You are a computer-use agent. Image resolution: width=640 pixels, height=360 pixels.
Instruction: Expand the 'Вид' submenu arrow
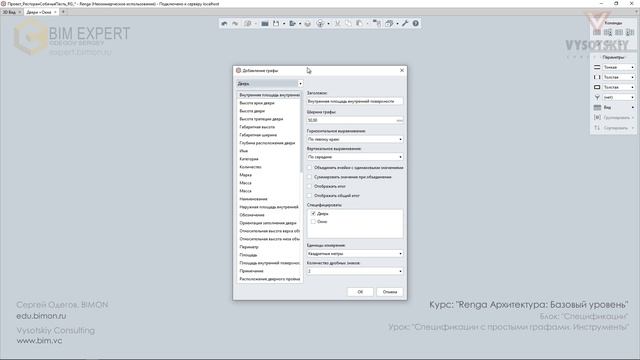point(633,107)
